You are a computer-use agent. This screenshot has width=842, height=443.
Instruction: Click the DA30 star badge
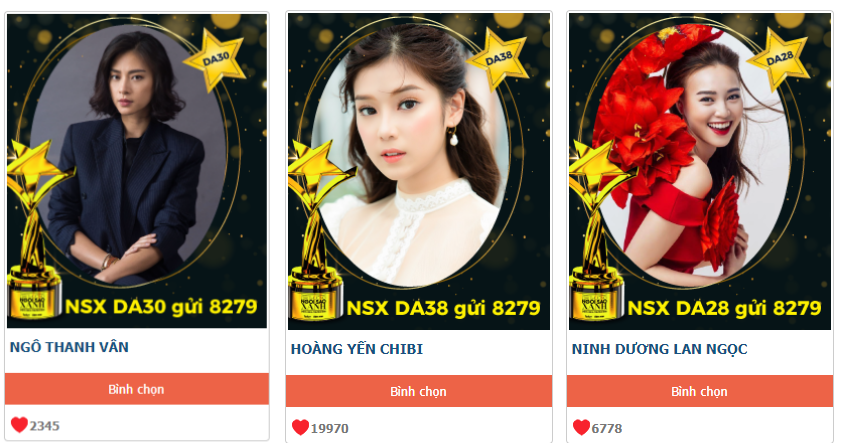click(216, 59)
